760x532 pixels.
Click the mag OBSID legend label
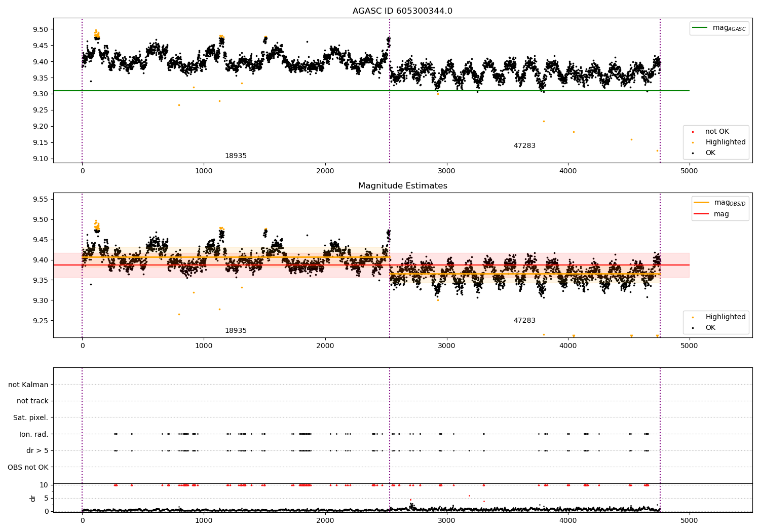730,203
